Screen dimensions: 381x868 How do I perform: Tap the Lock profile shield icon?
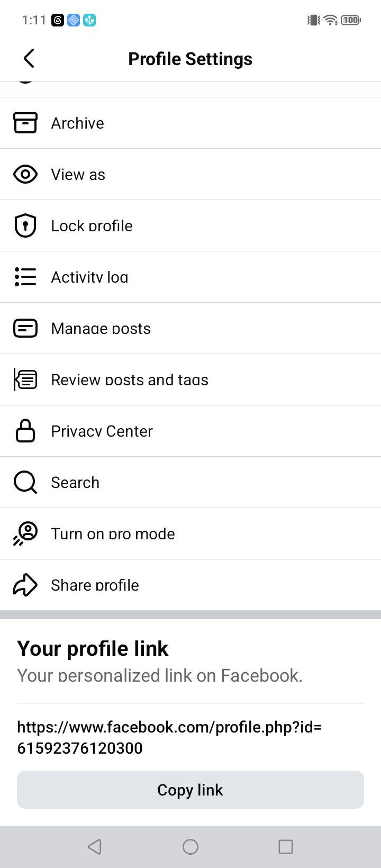(25, 225)
